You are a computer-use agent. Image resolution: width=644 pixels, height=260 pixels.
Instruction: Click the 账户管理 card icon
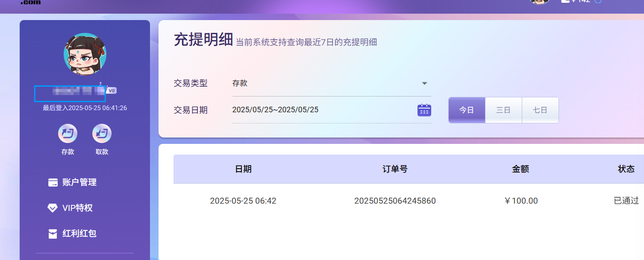tap(53, 183)
